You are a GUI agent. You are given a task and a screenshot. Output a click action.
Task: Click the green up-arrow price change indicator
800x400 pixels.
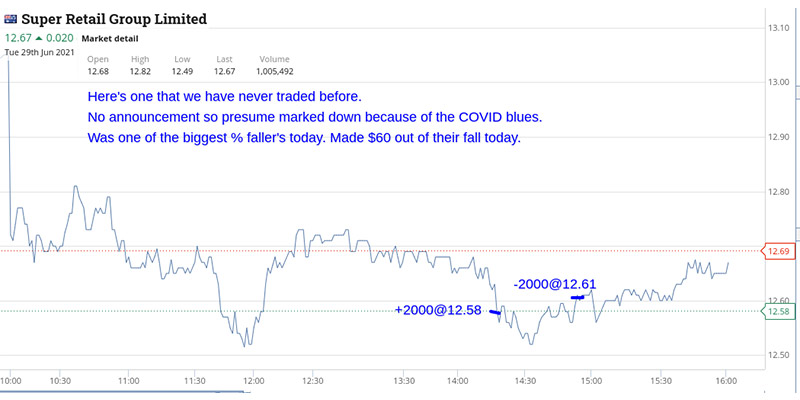coord(39,38)
